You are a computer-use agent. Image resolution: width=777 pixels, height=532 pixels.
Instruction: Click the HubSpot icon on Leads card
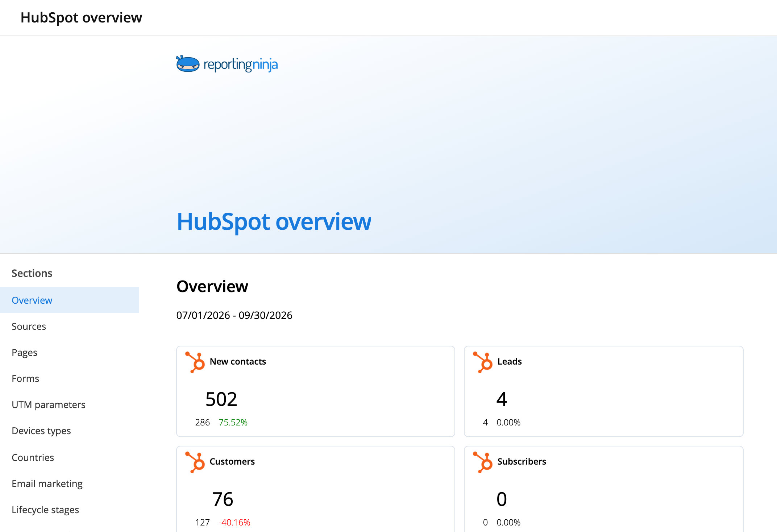(483, 362)
